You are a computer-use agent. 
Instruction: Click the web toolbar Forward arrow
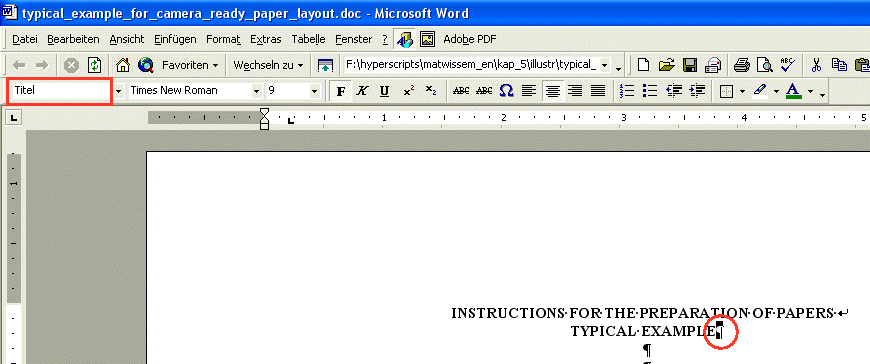42,65
